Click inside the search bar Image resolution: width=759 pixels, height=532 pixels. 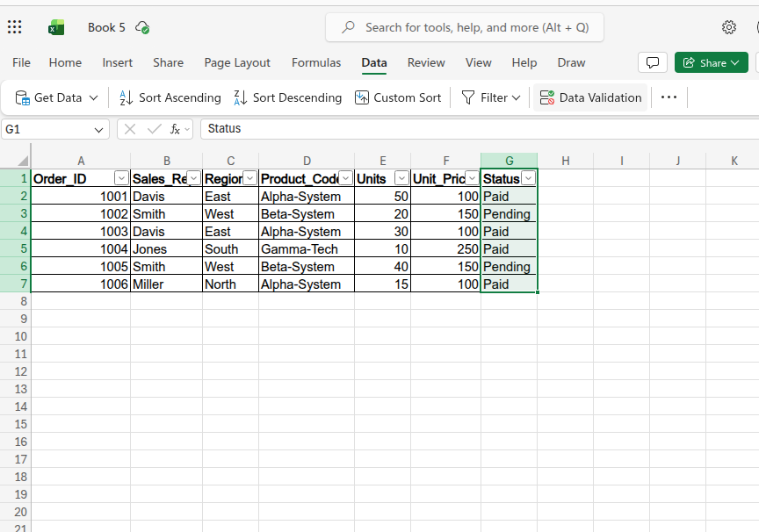(464, 27)
